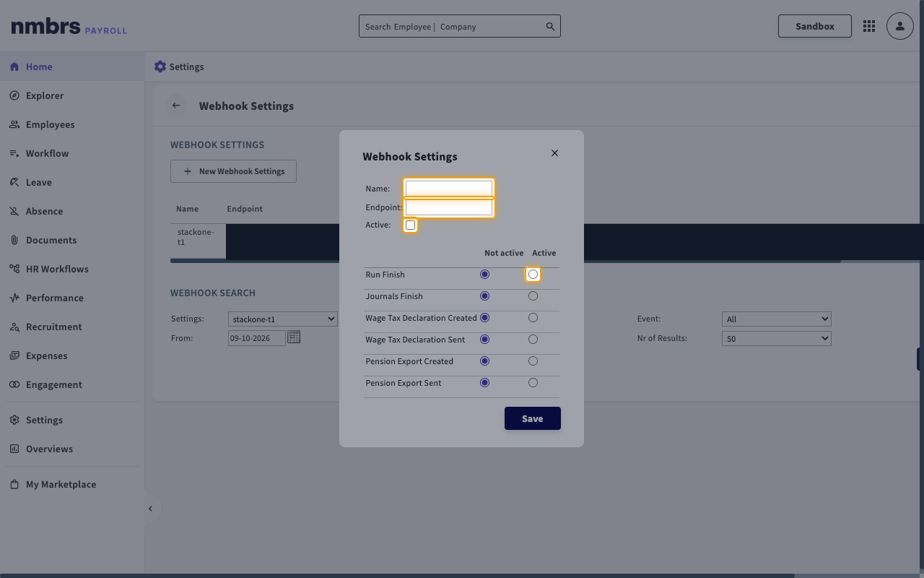Image resolution: width=924 pixels, height=578 pixels.
Task: Click the search magnifier icon
Action: coord(550,27)
